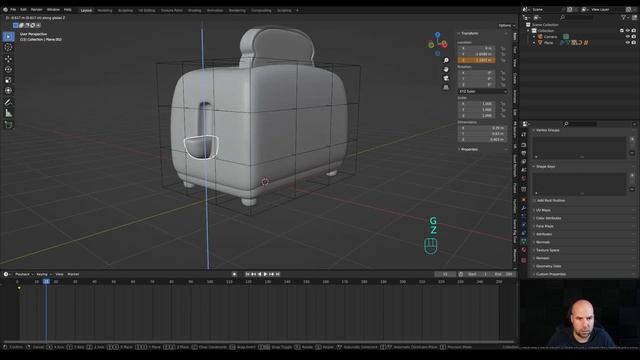The height and width of the screenshot is (360, 640).
Task: Click the Dimensions Z value field
Action: point(482,139)
